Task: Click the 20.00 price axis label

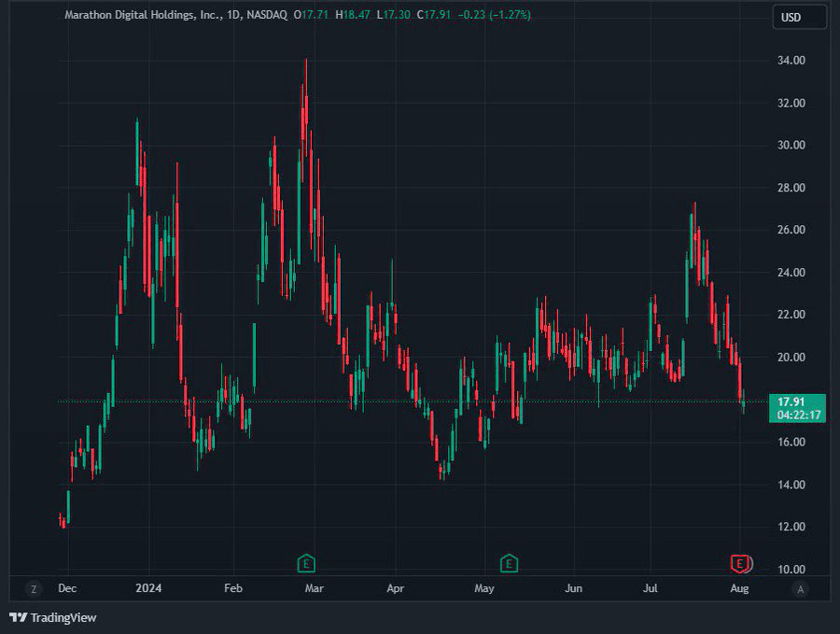Action: point(791,357)
